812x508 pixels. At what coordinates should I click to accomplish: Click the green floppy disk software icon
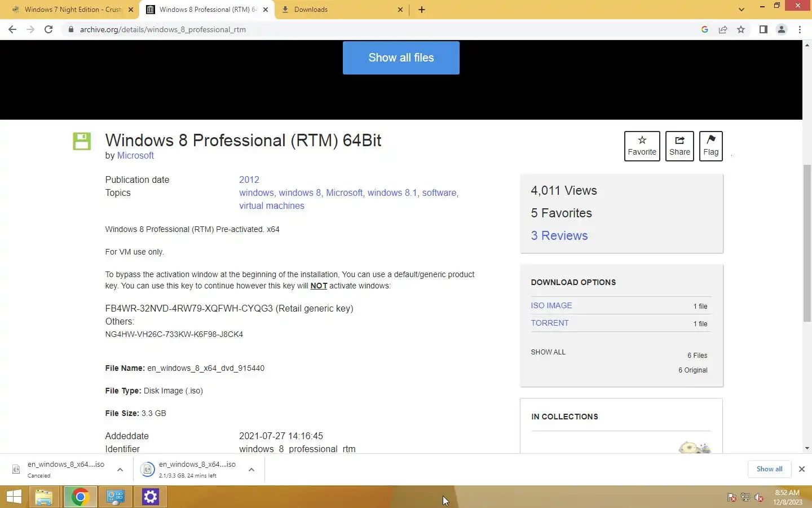pos(82,141)
